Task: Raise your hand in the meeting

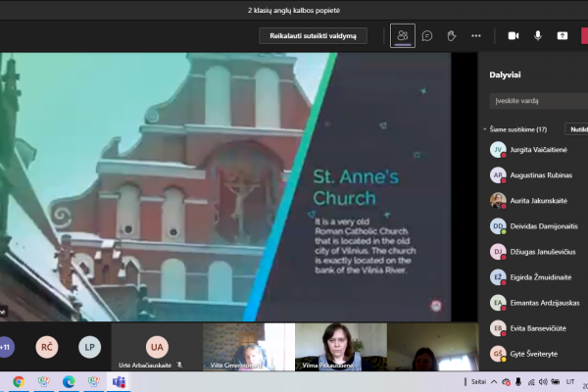Action: pyautogui.click(x=452, y=35)
